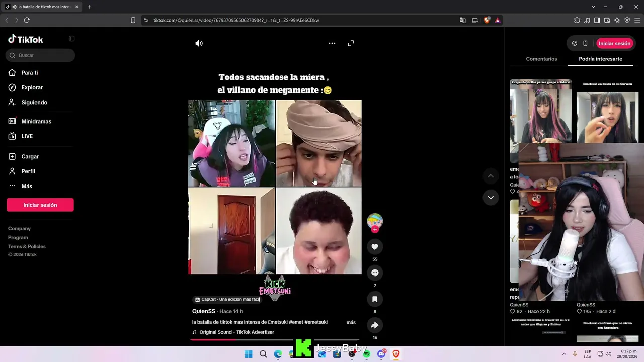
Task: Open the media control music-note icon
Action: [587, 20]
